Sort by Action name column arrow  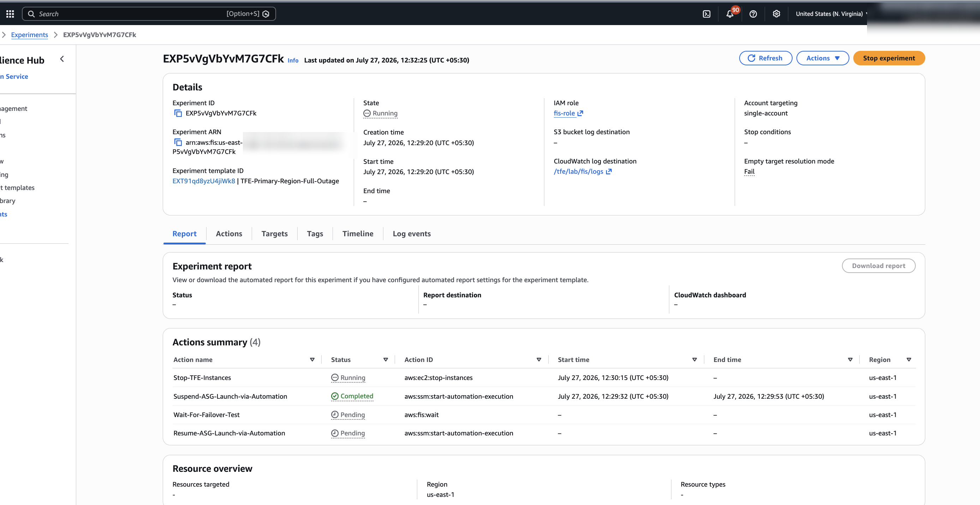(x=312, y=360)
